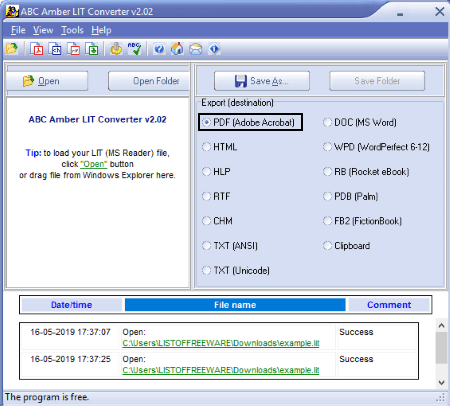Select HTML export format
The width and height of the screenshot is (450, 406).
tap(220, 147)
